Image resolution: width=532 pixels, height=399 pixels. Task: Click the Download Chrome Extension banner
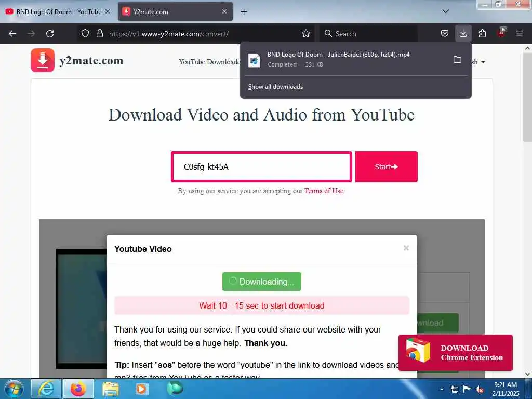[x=455, y=353]
